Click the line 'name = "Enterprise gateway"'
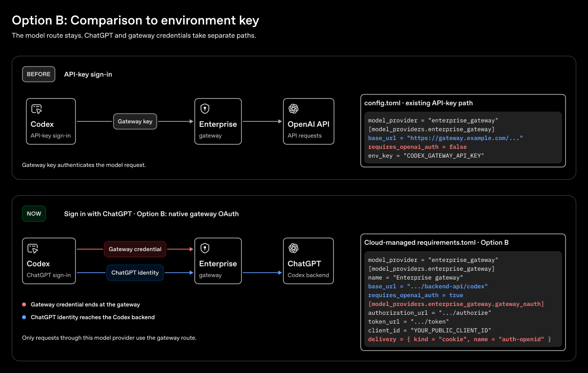588x373 pixels. click(x=416, y=278)
